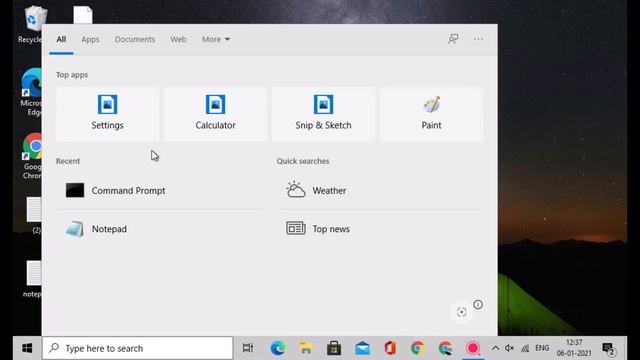Click the info icon in search panel

click(478, 304)
